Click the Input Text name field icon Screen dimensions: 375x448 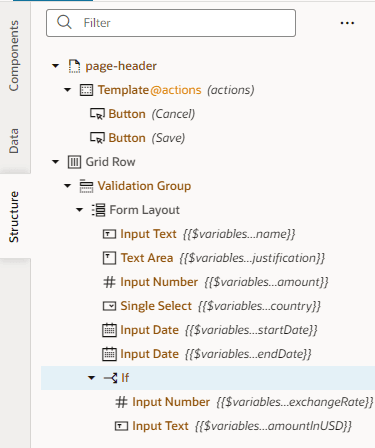pyautogui.click(x=109, y=234)
